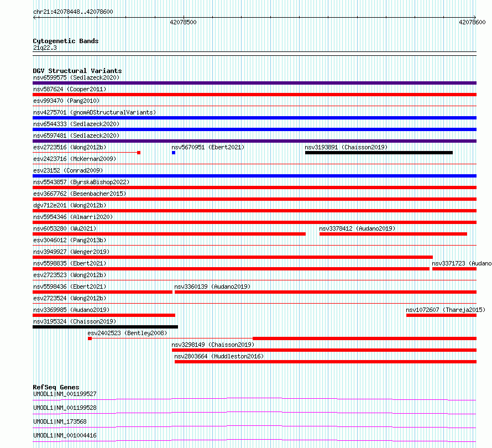Click nsv3298149 (Chaisson2019) label
This screenshot has width=492, height=448.
point(213,345)
